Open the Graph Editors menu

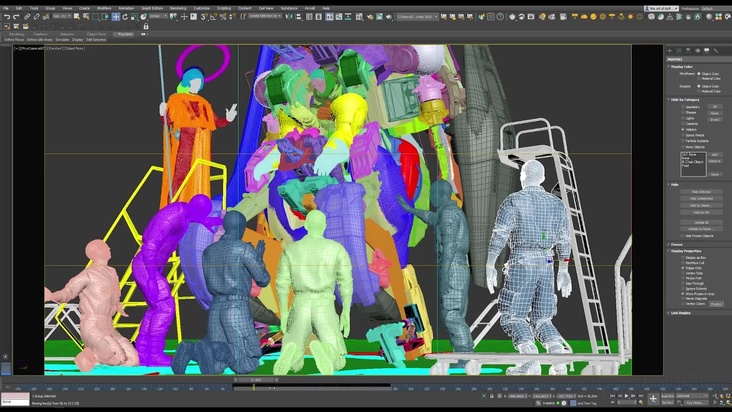[x=152, y=8]
